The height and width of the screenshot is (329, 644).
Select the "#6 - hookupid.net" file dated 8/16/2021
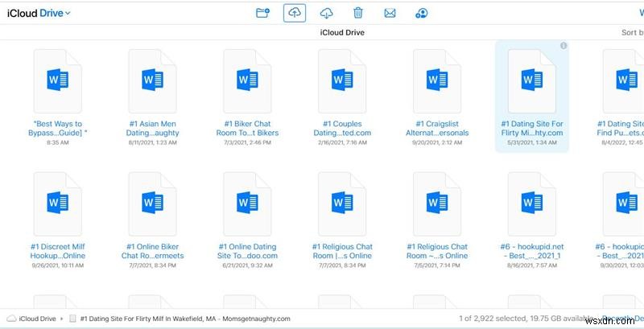point(532,220)
